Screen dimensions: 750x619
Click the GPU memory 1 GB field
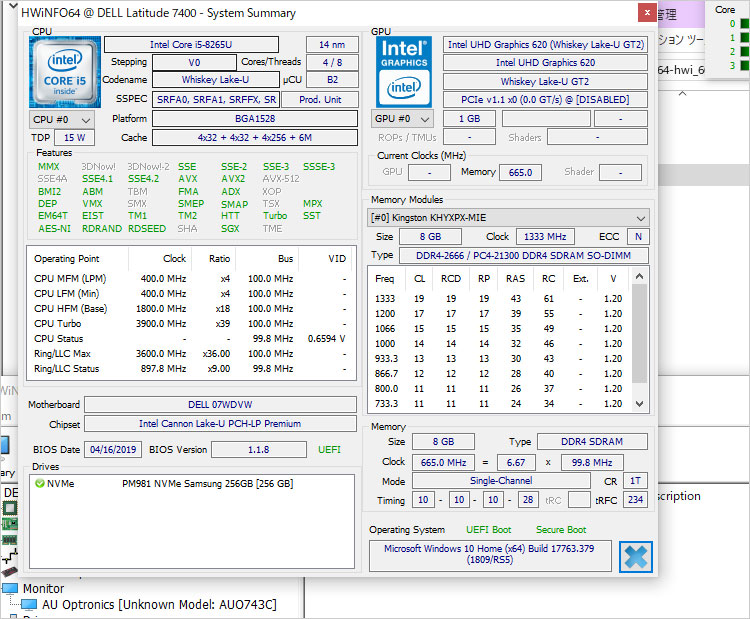[x=469, y=119]
